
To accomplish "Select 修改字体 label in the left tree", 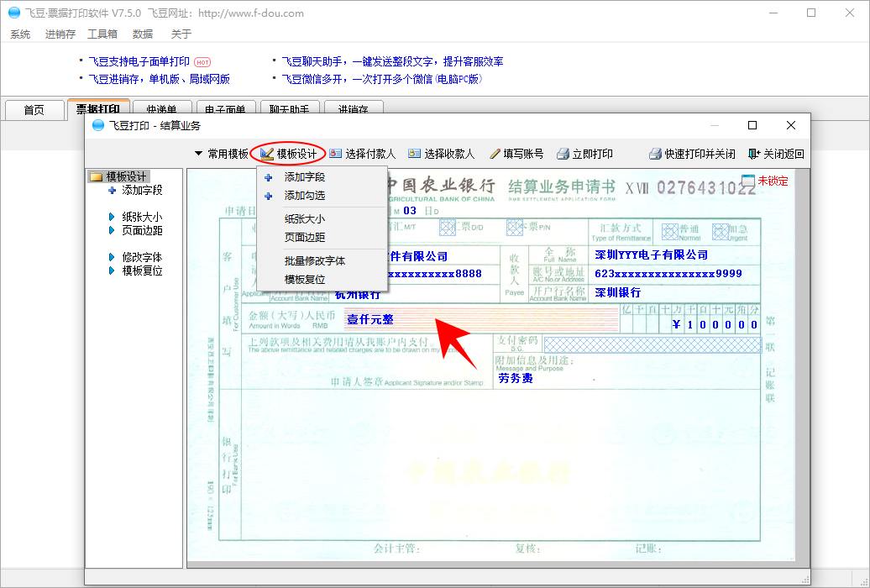I will 142,257.
